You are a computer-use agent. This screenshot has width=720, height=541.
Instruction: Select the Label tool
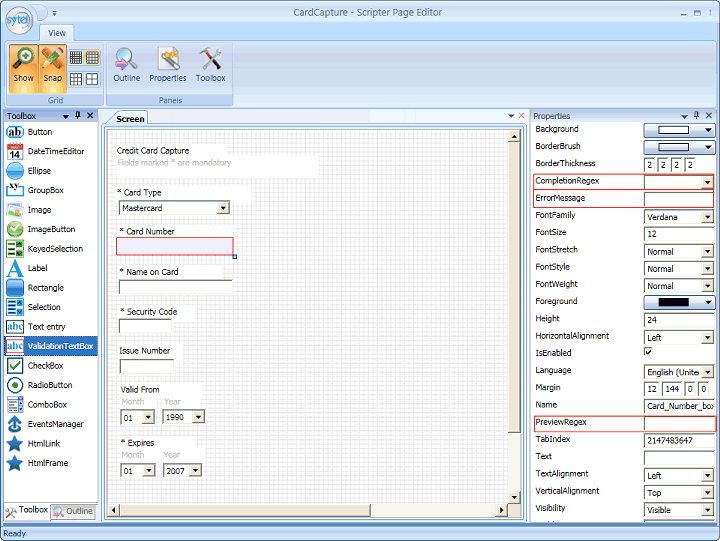tap(51, 268)
